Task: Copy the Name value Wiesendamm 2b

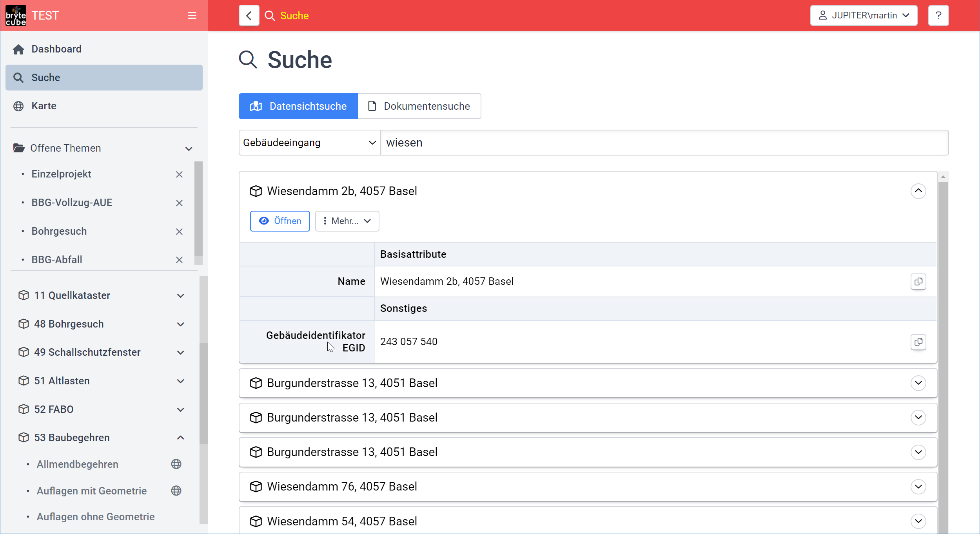Action: click(918, 282)
